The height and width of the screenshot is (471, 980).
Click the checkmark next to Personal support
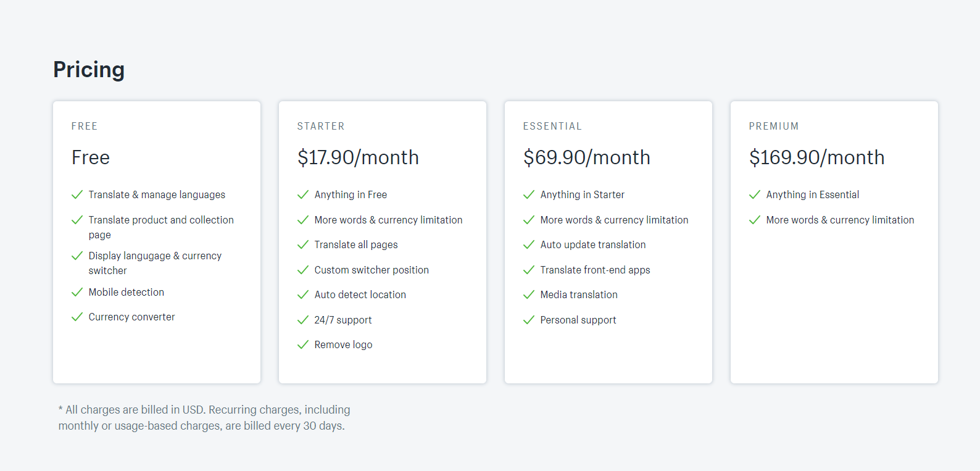(529, 320)
